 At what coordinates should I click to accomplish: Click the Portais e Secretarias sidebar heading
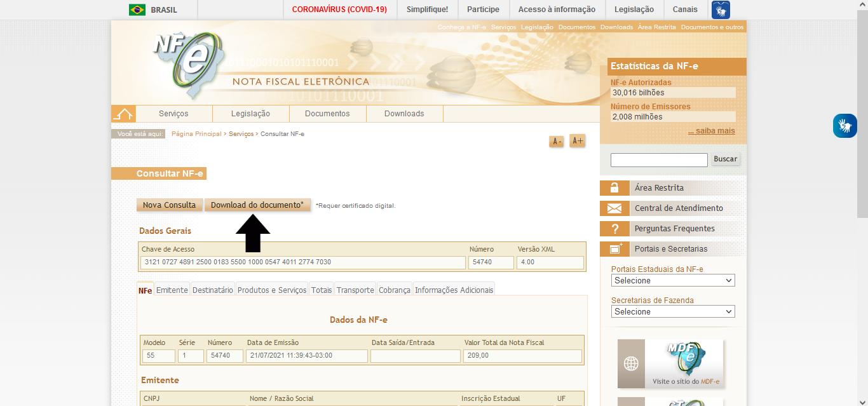pyautogui.click(x=671, y=249)
